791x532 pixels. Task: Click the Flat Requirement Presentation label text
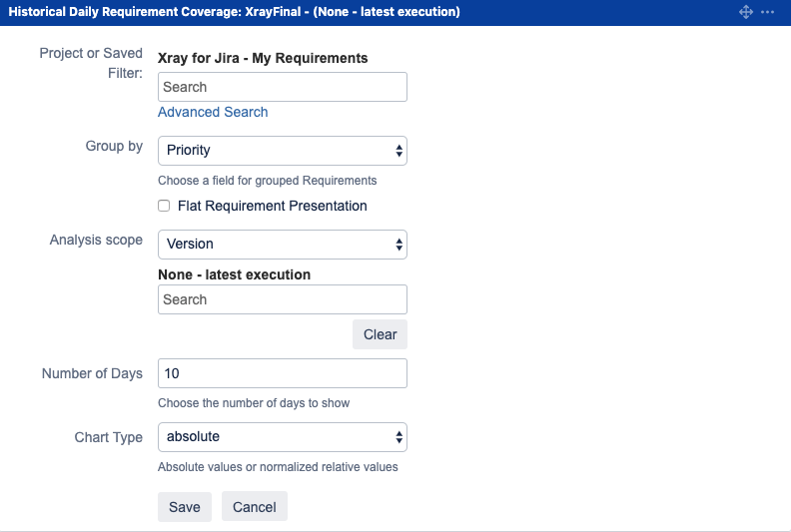click(x=273, y=206)
